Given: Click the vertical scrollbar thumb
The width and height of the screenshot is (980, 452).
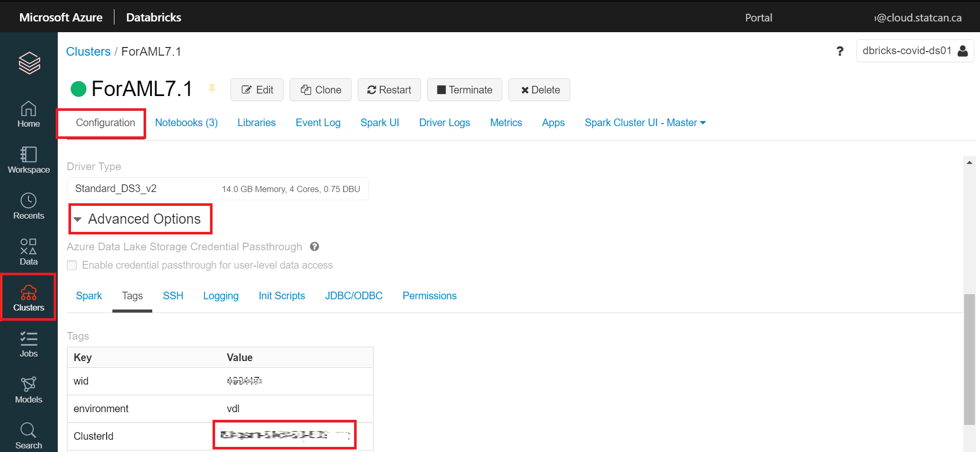Looking at the screenshot, I should (969, 359).
